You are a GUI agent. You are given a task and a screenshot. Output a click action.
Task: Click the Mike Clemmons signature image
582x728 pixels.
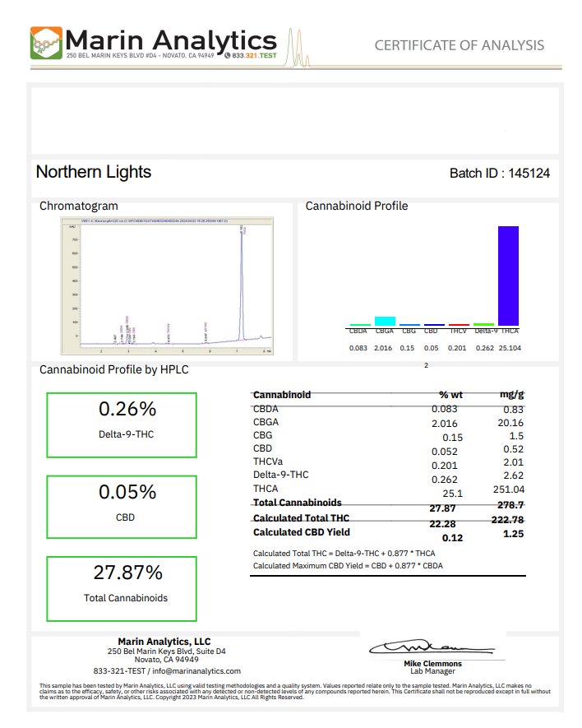[432, 647]
